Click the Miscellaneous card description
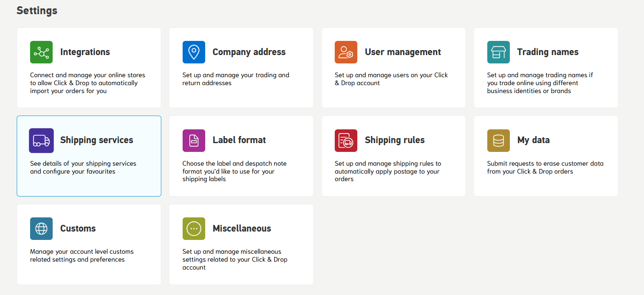The height and width of the screenshot is (295, 644). 234,260
